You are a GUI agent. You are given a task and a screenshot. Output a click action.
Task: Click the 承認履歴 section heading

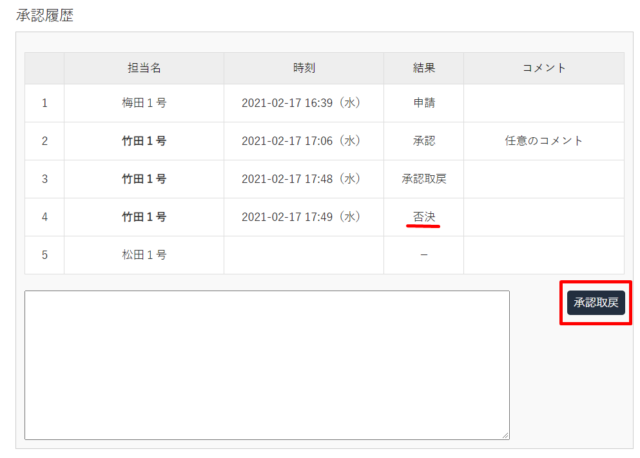(45, 16)
